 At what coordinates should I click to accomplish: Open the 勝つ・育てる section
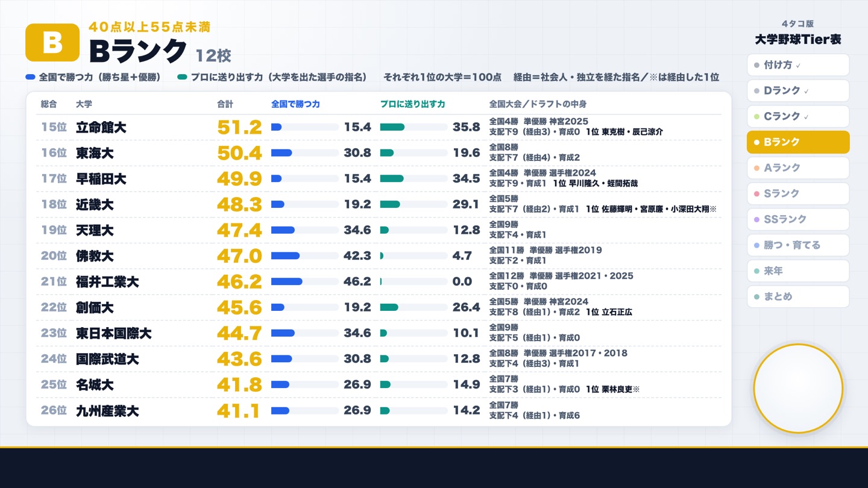click(797, 245)
